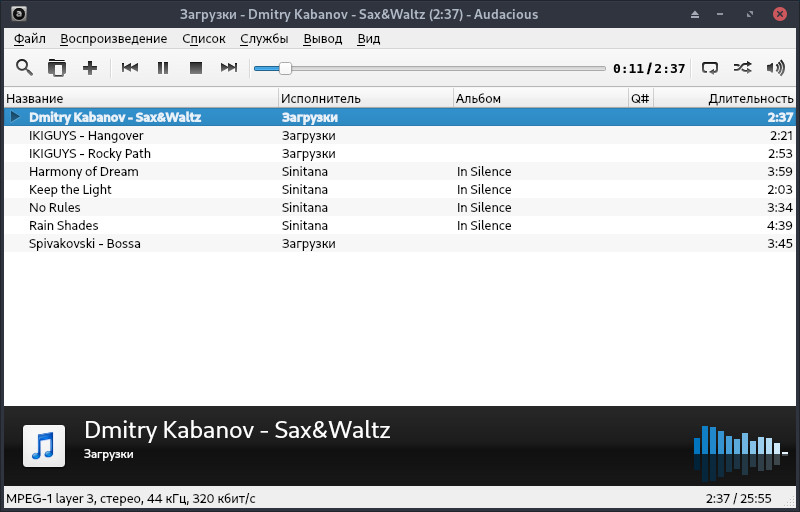Screen dimensions: 800x512
Task: Toggle shuffle mode
Action: click(x=742, y=67)
